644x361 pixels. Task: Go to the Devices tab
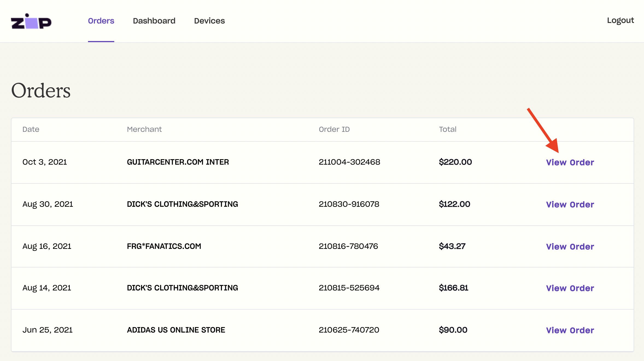coord(209,21)
